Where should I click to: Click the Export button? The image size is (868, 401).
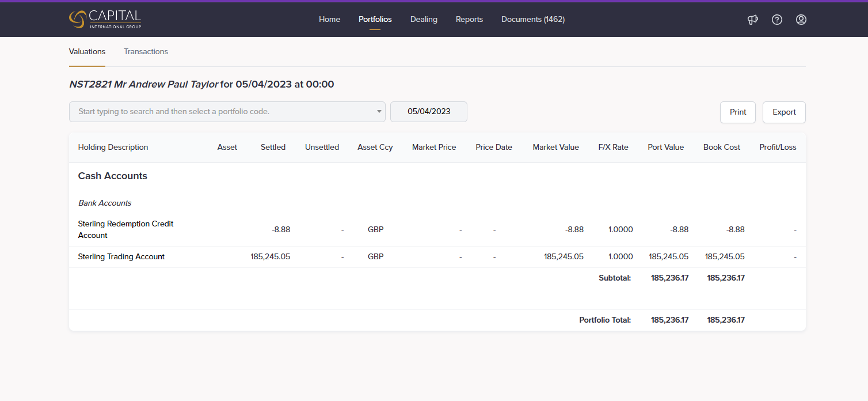(783, 112)
